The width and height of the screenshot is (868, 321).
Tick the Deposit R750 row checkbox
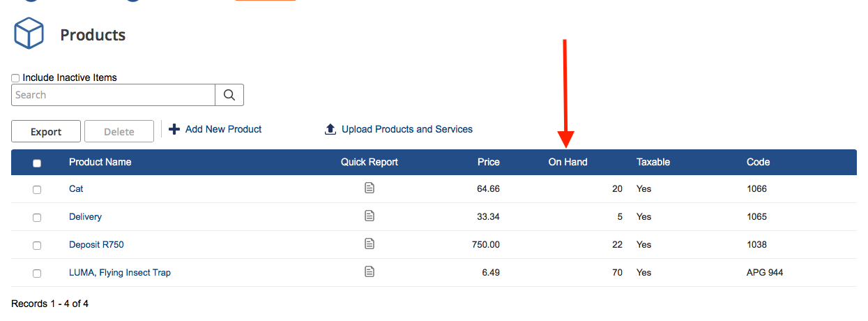point(37,246)
